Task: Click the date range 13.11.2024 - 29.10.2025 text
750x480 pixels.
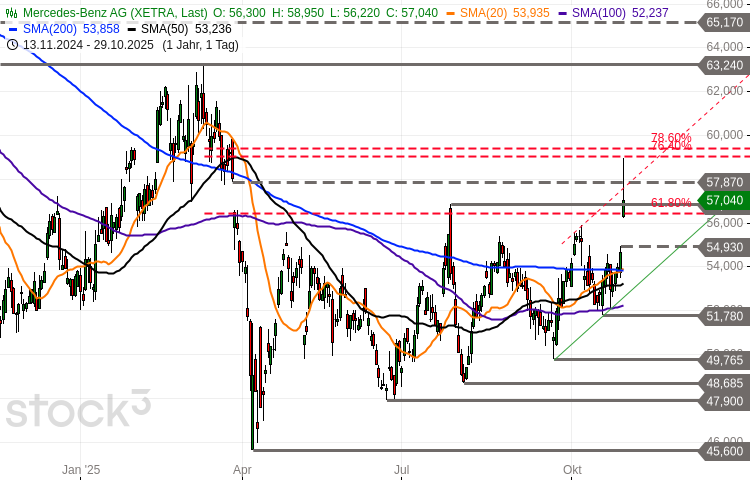Action: coord(87,44)
